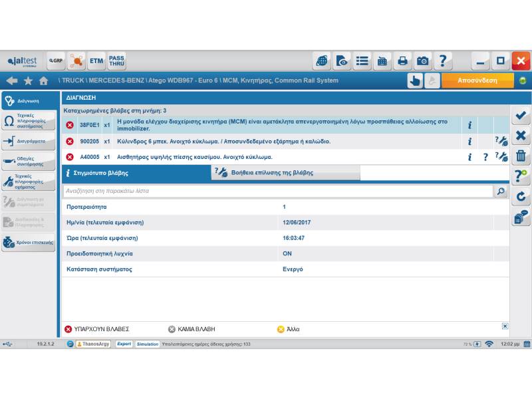Click the ETM toolbar button
This screenshot has width=532, height=399.
click(96, 61)
